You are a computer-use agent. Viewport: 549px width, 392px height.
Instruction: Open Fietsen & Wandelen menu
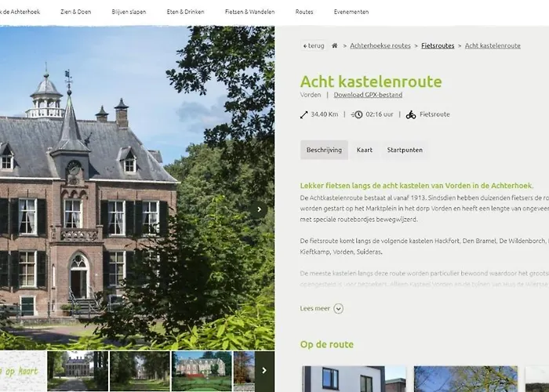pyautogui.click(x=249, y=12)
